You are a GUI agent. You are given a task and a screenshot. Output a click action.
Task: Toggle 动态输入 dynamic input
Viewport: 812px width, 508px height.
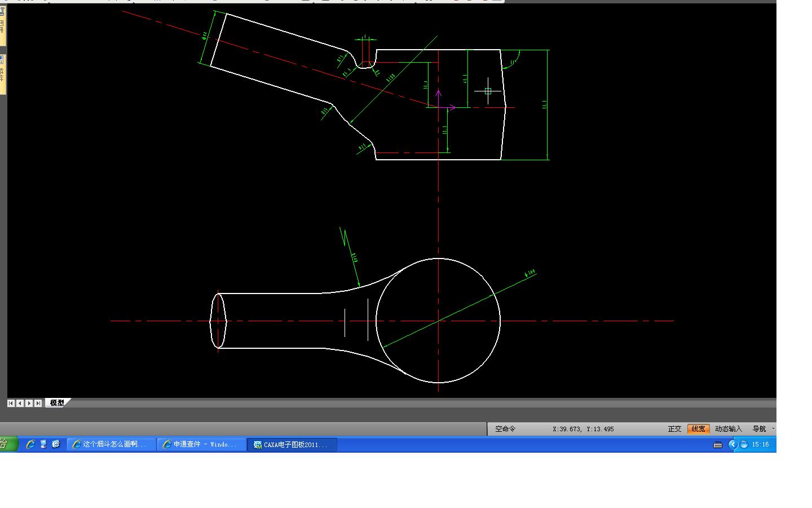coord(729,429)
